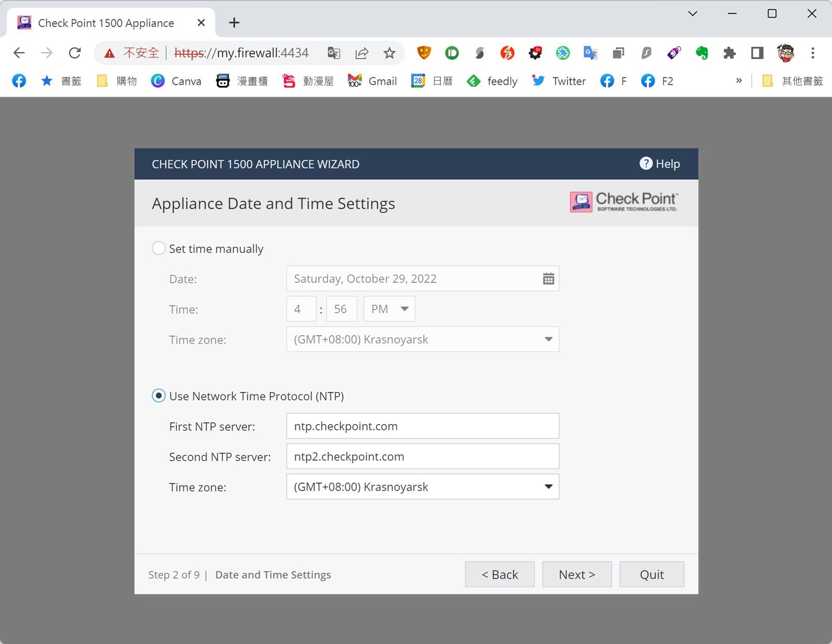Expand the AM/PM time dropdown

click(x=389, y=309)
